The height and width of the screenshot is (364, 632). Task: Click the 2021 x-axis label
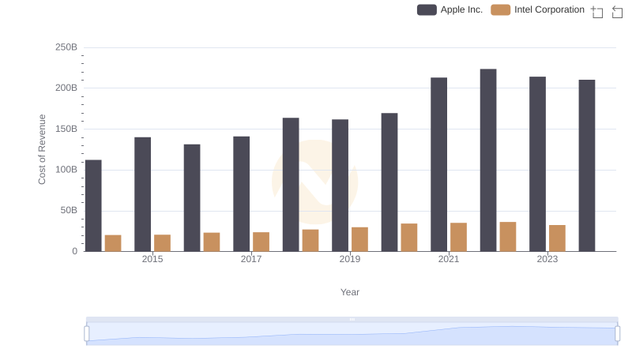449,259
